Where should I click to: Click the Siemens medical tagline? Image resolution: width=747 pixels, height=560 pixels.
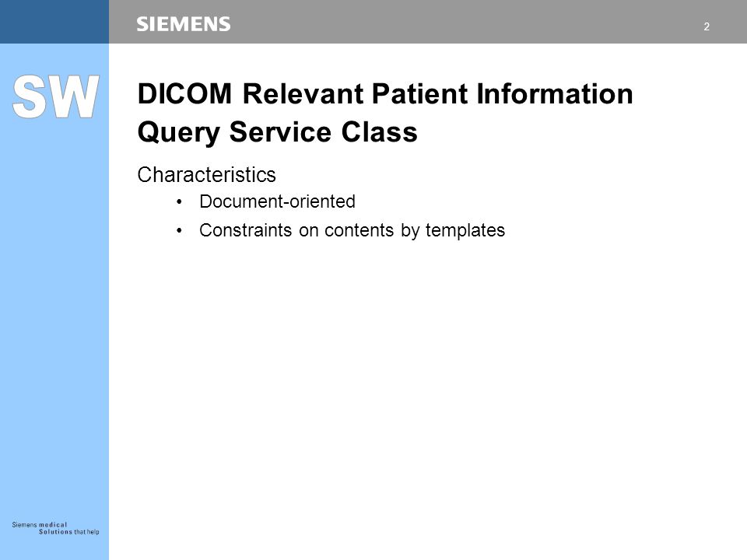coord(40,525)
